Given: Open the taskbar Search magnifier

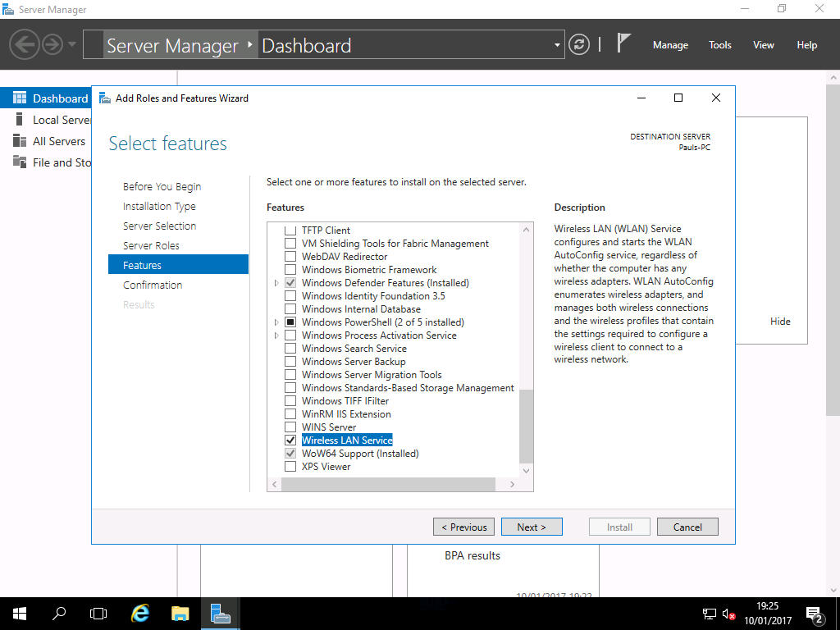Looking at the screenshot, I should click(x=59, y=614).
